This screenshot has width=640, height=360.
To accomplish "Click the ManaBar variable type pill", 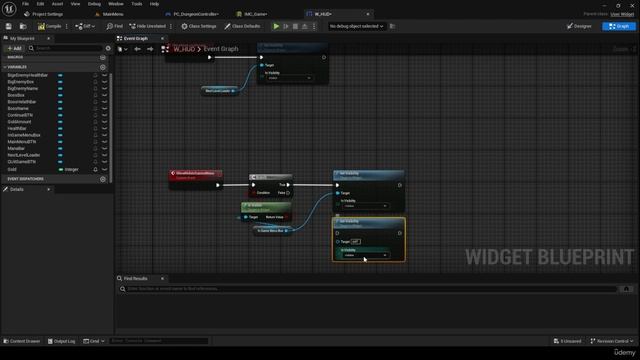I will (x=60, y=148).
